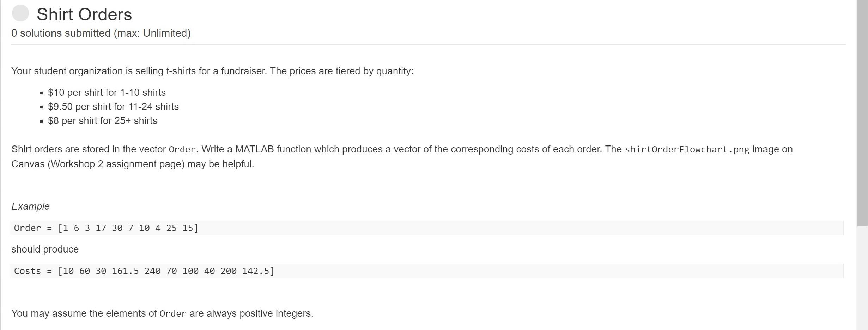Click the gray status circle beside Shirt Orders
The image size is (868, 330).
coord(20,13)
